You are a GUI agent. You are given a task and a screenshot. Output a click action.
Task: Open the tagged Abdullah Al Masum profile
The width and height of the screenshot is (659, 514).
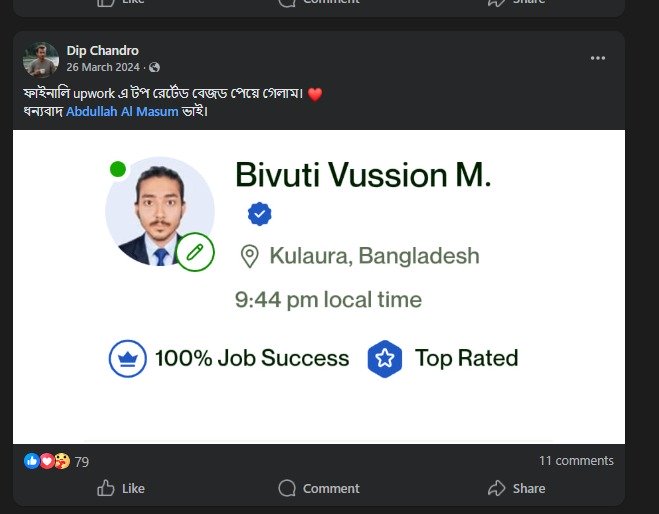tap(122, 111)
